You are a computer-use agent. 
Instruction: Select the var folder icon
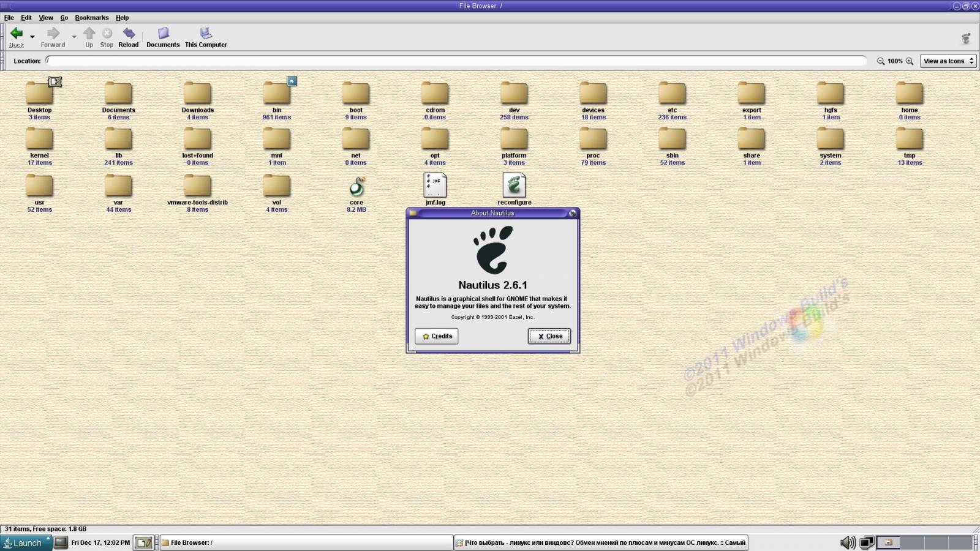pos(118,186)
